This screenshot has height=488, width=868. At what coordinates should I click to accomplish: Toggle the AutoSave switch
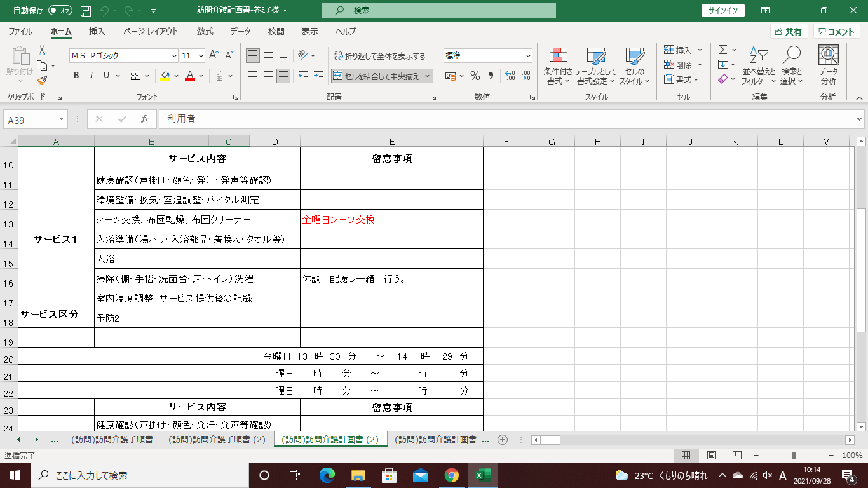tap(60, 11)
